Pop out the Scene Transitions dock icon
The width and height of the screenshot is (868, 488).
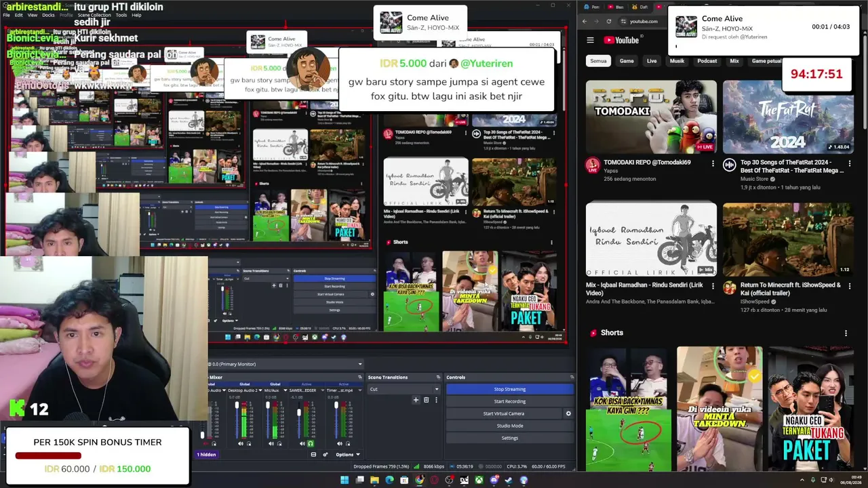[438, 377]
